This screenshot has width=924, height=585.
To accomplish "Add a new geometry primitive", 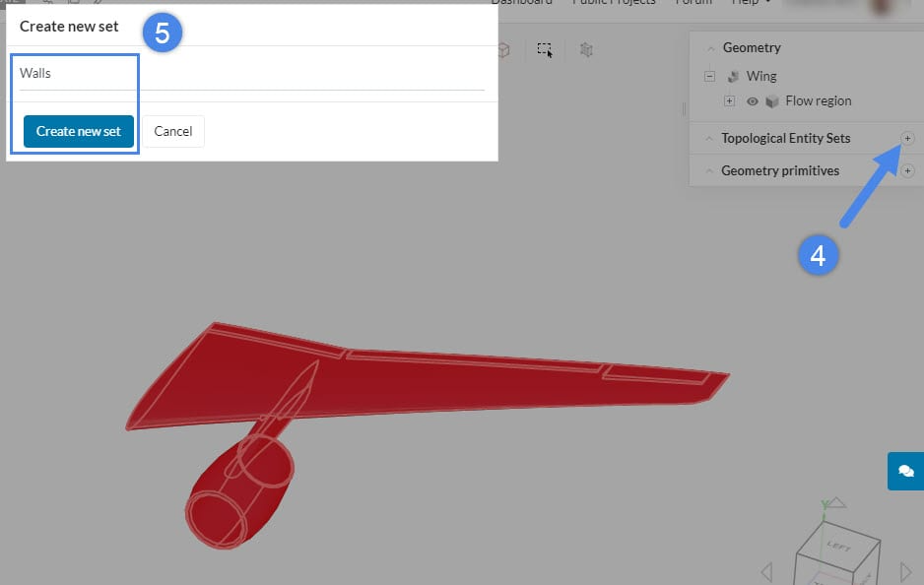I will click(907, 171).
